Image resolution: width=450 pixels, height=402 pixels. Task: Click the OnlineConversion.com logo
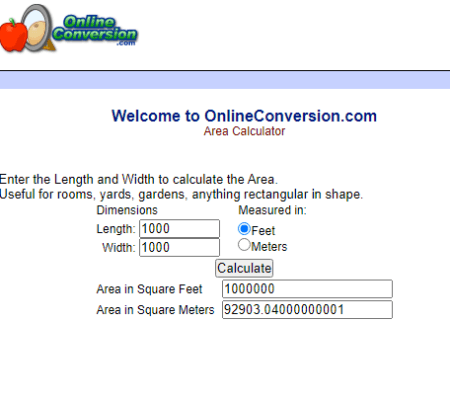click(68, 28)
